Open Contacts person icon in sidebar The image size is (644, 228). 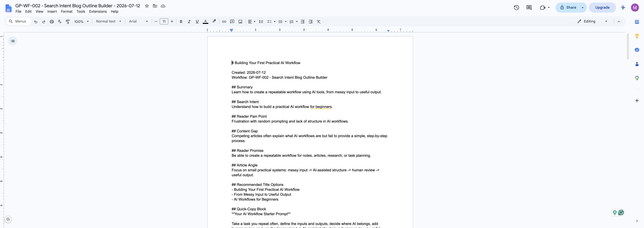tap(637, 64)
